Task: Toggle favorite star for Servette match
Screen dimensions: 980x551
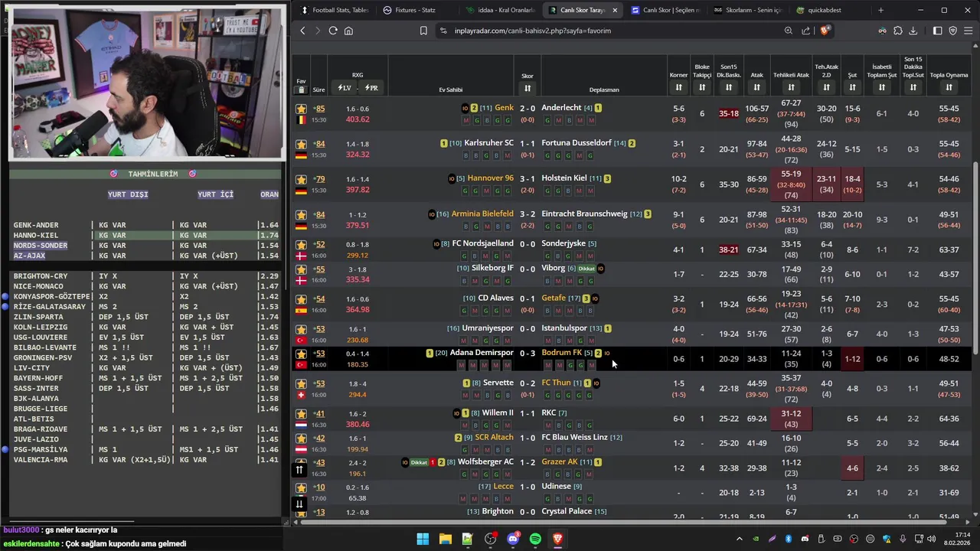Action: point(301,383)
